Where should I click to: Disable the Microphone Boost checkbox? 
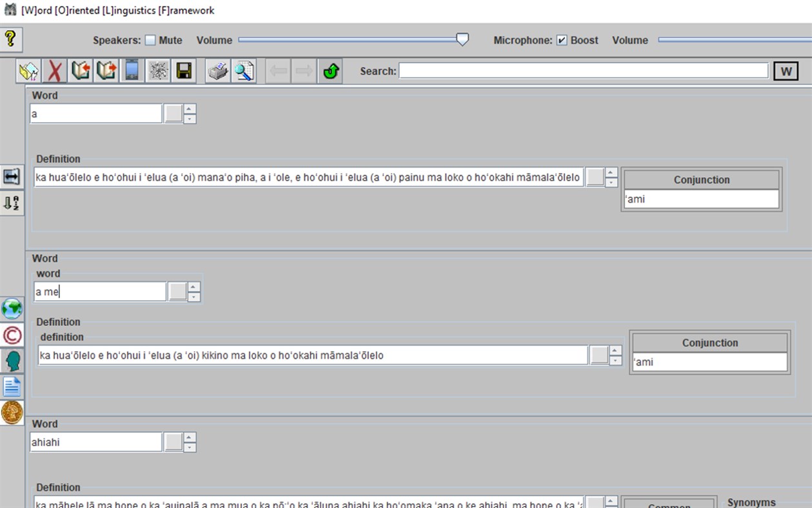[x=562, y=39]
